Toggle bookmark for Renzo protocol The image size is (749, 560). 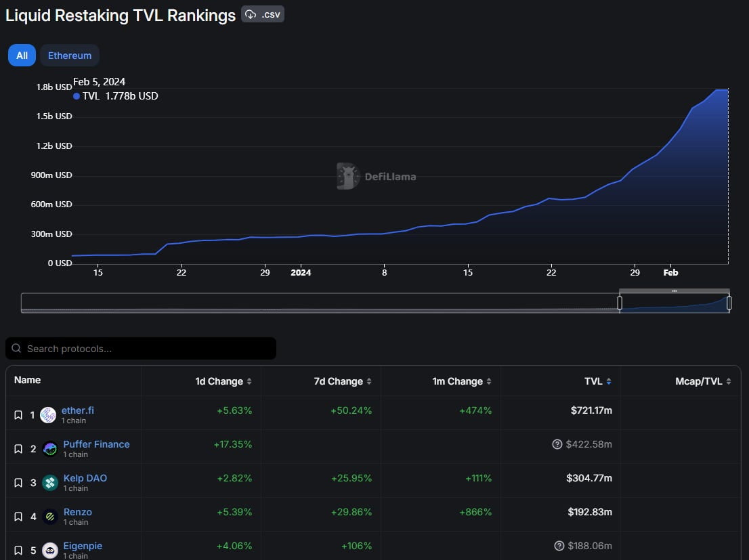[x=18, y=517]
